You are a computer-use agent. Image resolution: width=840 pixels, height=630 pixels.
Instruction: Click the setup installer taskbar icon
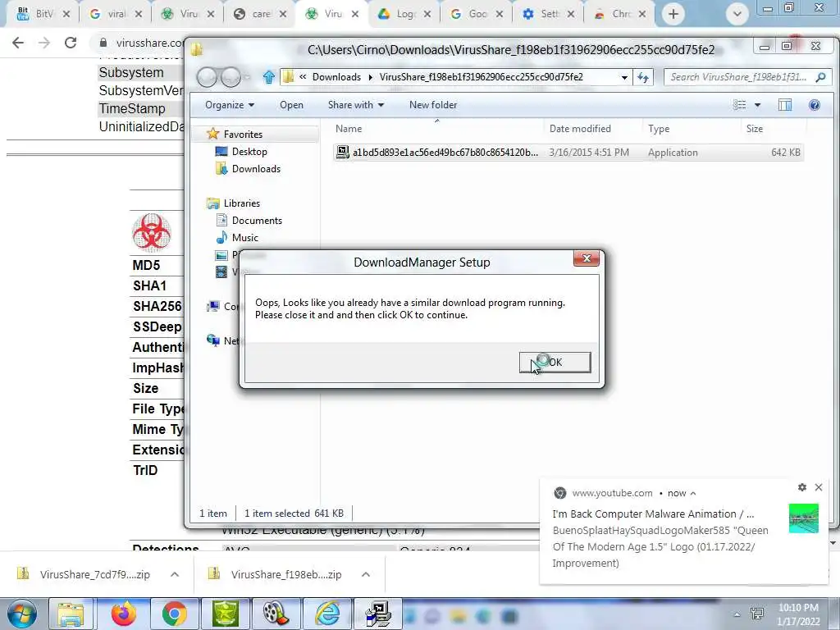(x=378, y=614)
